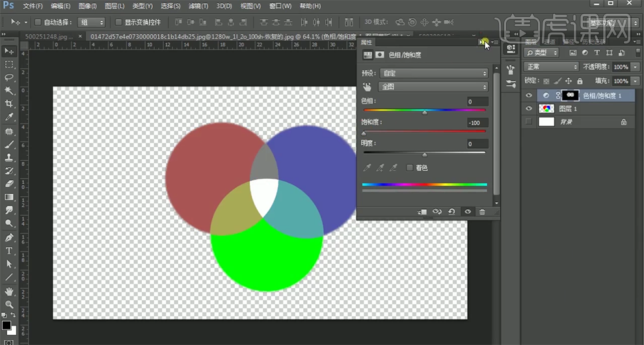Click the lock position move icon

coord(569,81)
